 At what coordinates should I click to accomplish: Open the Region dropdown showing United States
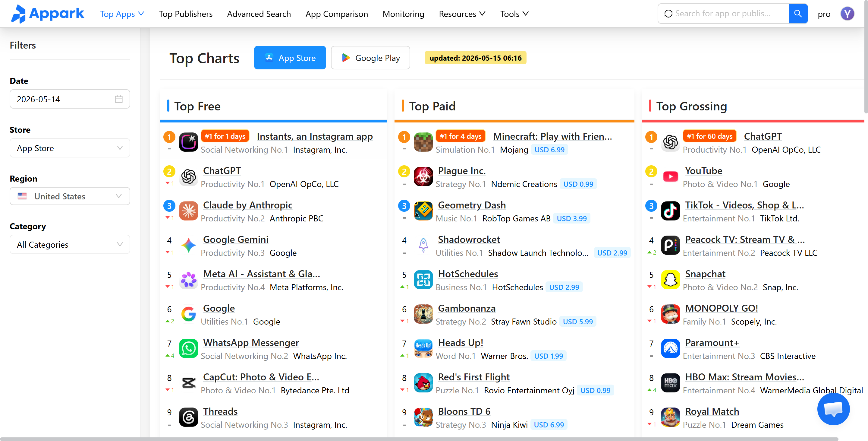(70, 196)
